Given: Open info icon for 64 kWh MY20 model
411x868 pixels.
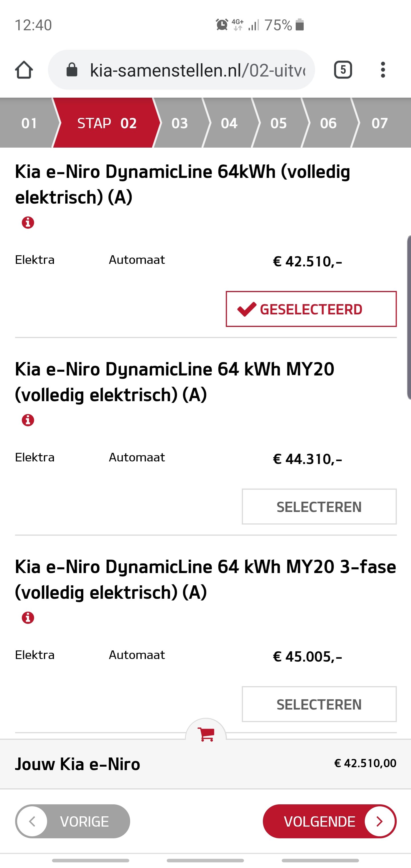Looking at the screenshot, I should click(x=28, y=420).
